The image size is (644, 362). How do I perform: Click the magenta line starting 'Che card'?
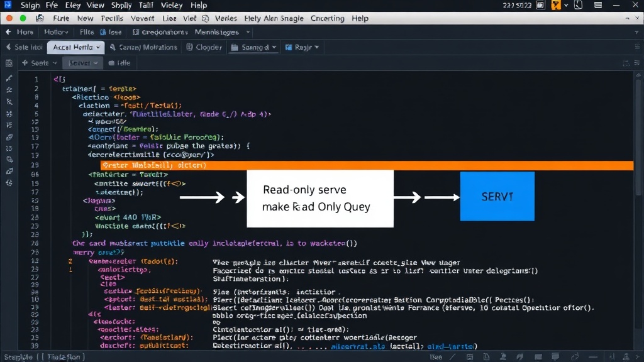[x=214, y=243]
